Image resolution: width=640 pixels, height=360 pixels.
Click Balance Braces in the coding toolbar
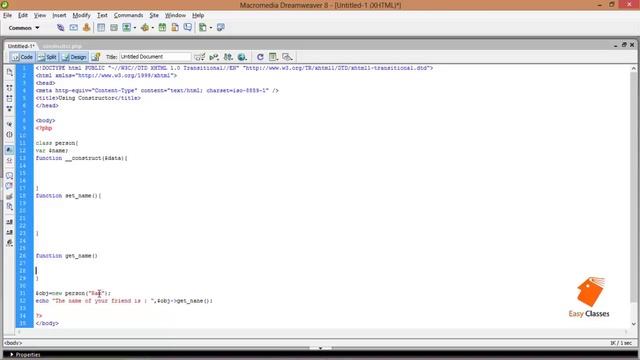coord(9,135)
